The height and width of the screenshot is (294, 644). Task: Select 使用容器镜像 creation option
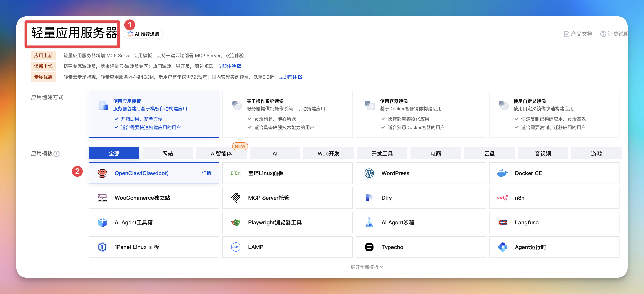(421, 114)
